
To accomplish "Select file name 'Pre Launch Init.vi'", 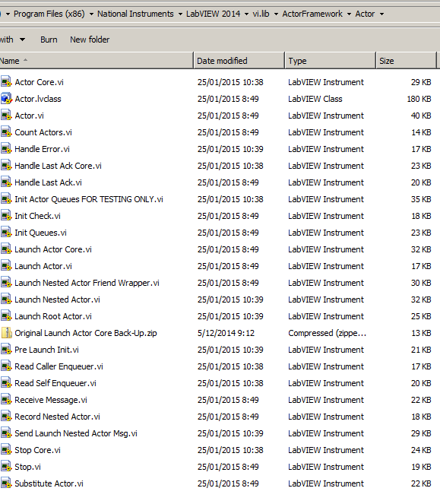I will pos(46,350).
